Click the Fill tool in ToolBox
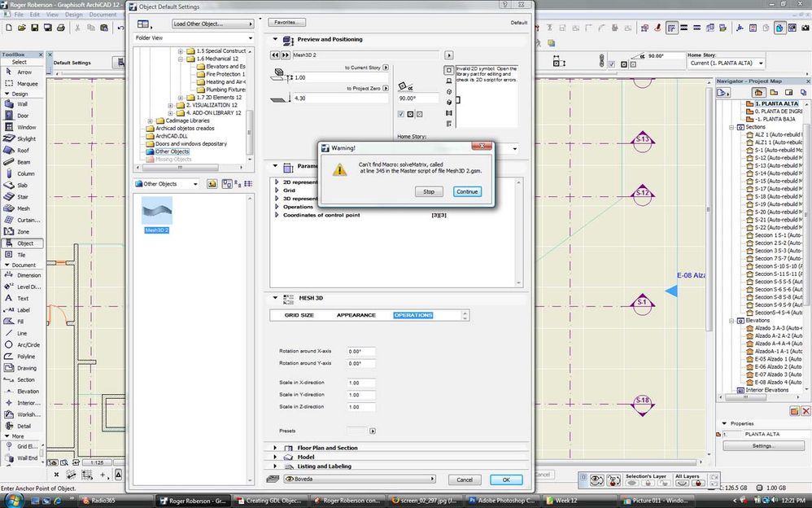 coord(21,322)
